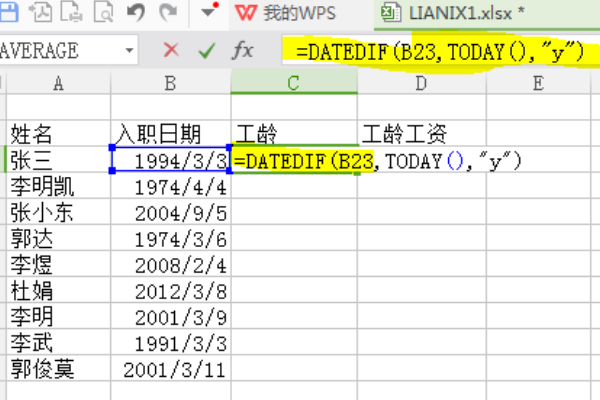600x400 pixels.
Task: Click inside the formula bar text
Action: click(440, 51)
